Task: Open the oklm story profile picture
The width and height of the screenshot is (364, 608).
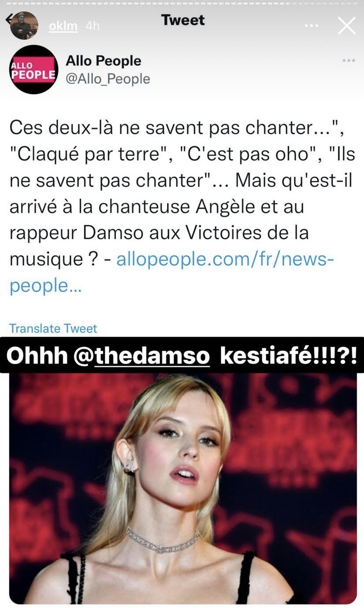Action: [x=25, y=25]
